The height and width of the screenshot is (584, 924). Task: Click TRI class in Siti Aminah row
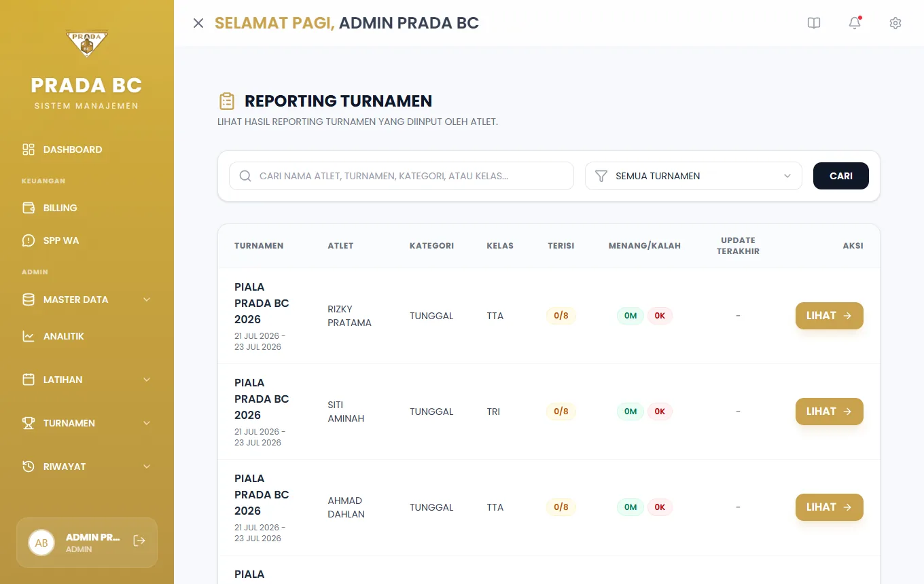(x=493, y=412)
